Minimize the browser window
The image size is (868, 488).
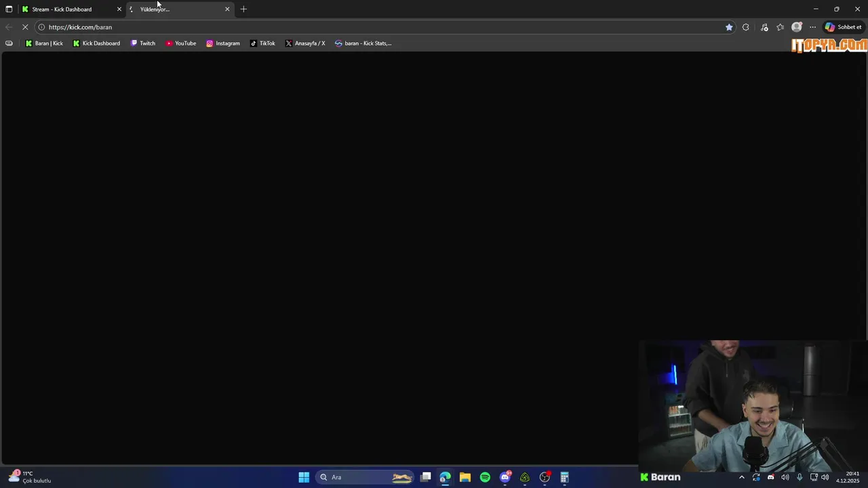click(816, 9)
